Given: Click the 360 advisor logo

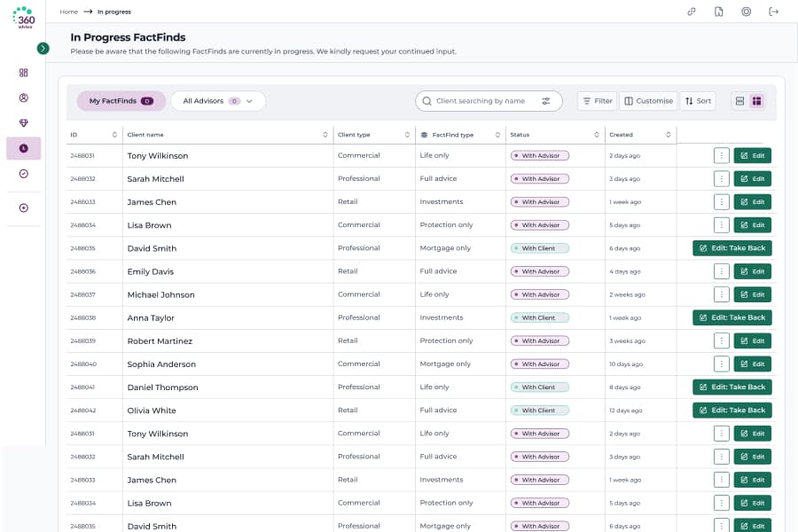Looking at the screenshot, I should coord(23,17).
